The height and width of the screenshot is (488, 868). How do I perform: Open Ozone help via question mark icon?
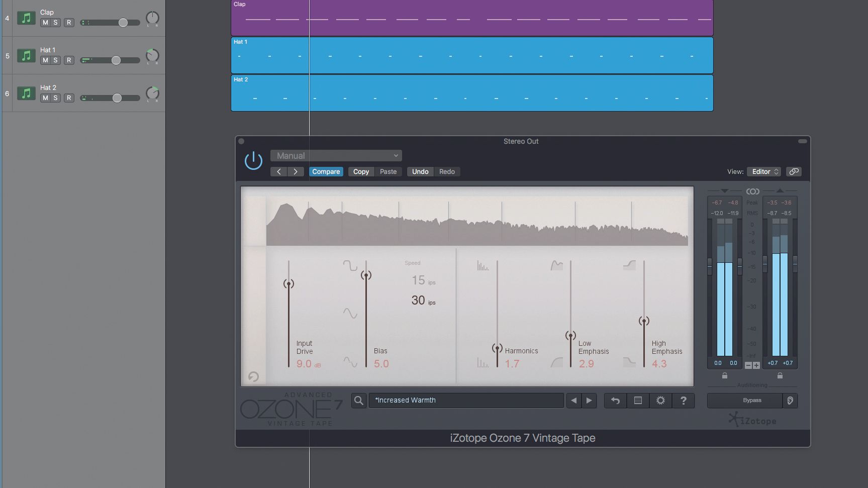tap(684, 401)
